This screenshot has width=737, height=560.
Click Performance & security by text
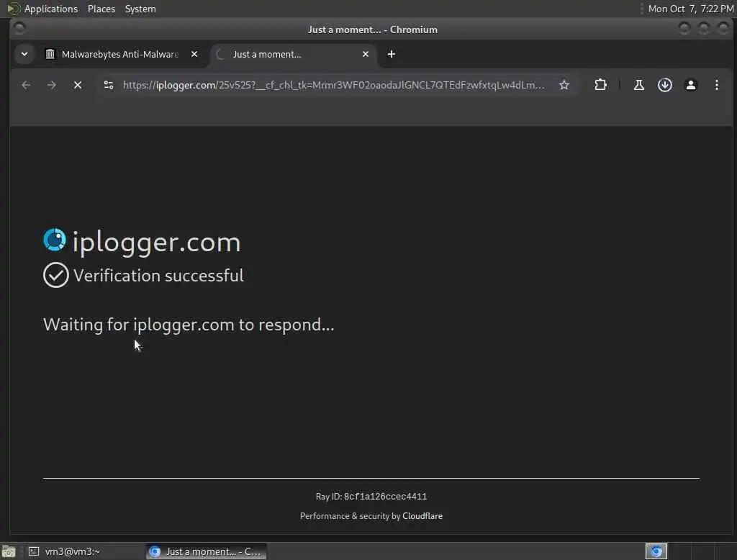point(351,516)
